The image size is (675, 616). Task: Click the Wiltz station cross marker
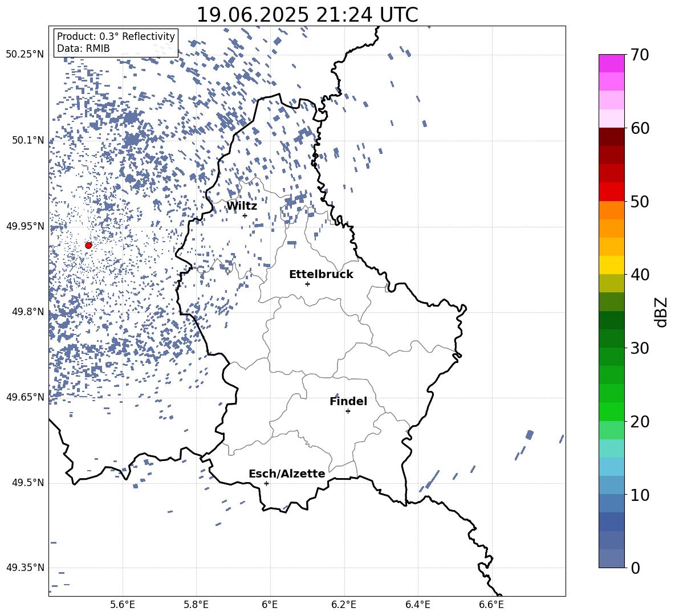click(x=245, y=215)
